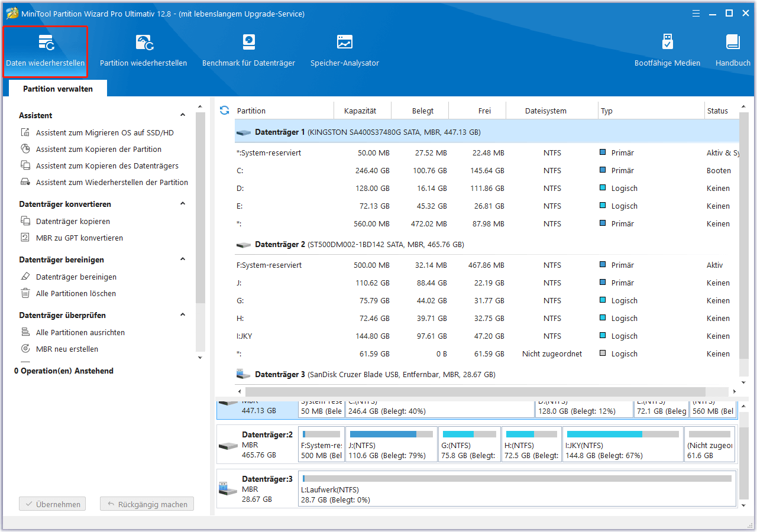This screenshot has height=532, width=757.
Task: Select I:JKY partition row
Action: point(487,336)
